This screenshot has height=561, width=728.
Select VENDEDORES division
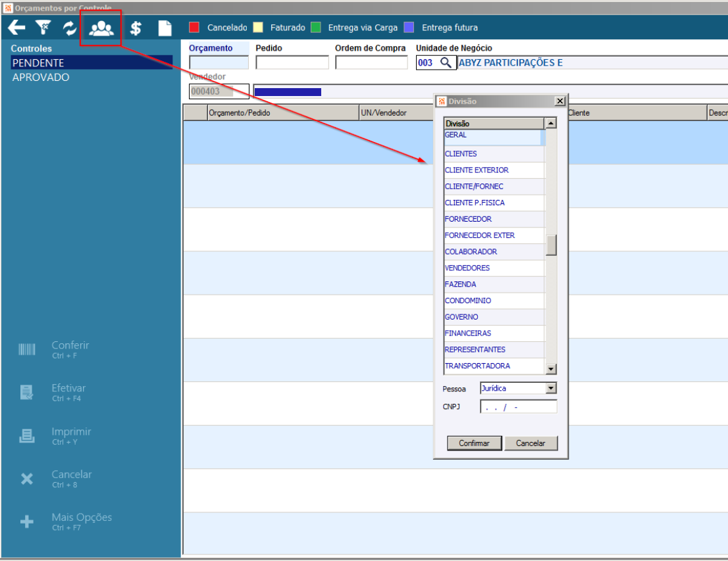[x=494, y=268]
